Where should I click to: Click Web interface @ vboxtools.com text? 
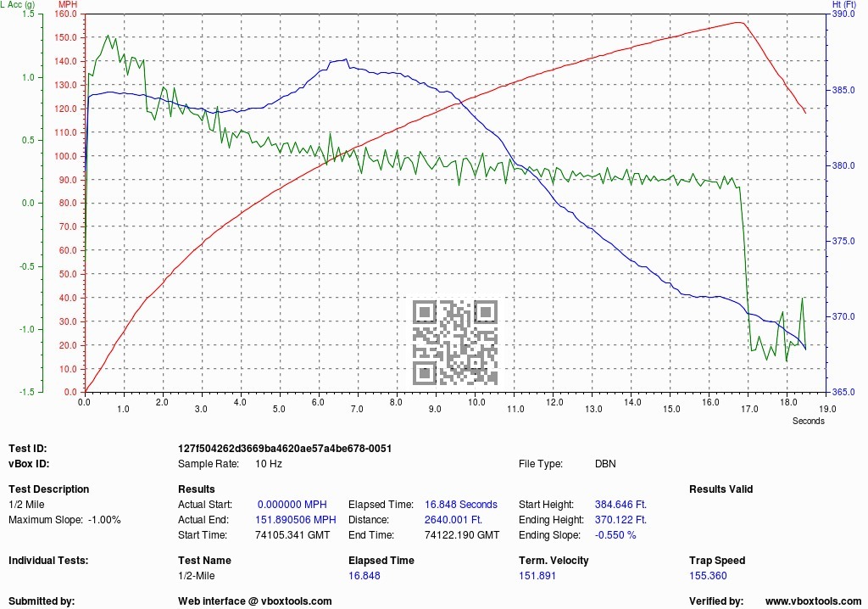pyautogui.click(x=254, y=601)
